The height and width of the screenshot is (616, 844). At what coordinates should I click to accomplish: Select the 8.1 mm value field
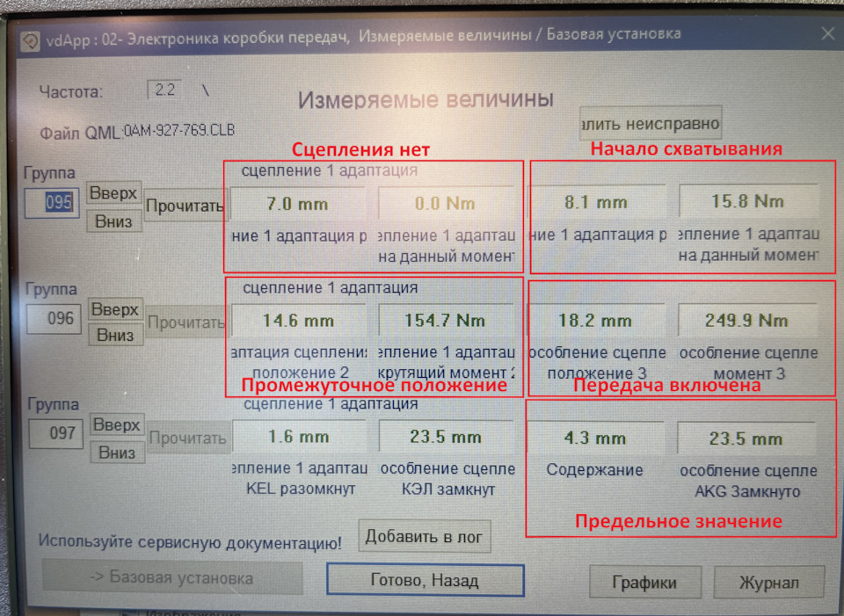[596, 202]
